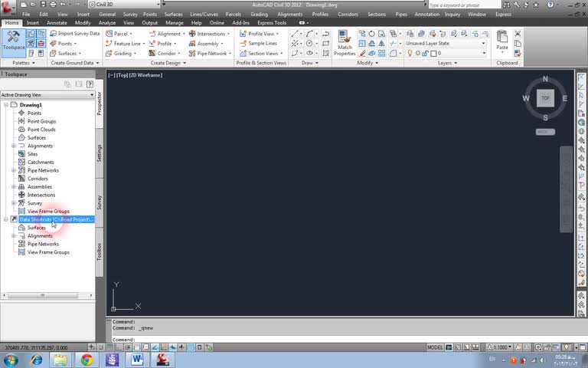Screen dimensions: 588x368
Task: Select the Mirror modify tool
Action: pos(381,44)
